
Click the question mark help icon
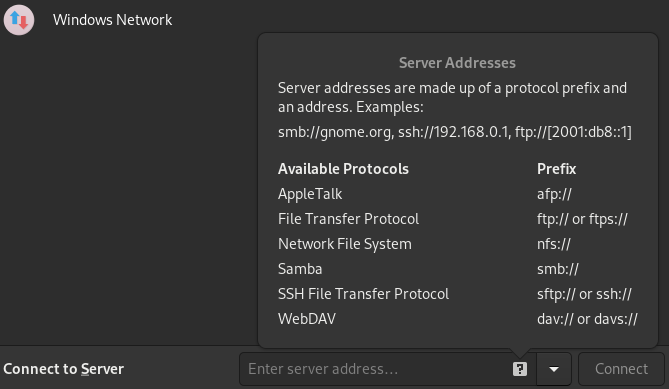(x=520, y=369)
